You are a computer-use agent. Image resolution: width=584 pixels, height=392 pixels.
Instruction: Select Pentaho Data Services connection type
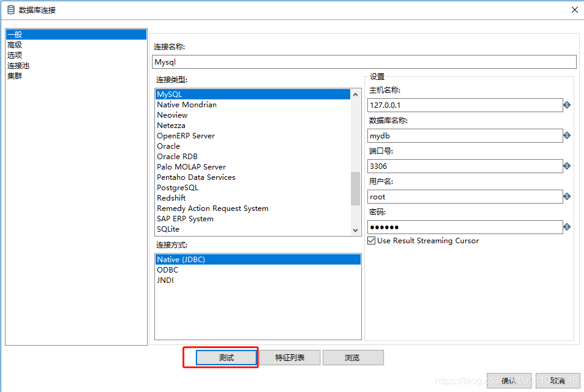point(253,177)
